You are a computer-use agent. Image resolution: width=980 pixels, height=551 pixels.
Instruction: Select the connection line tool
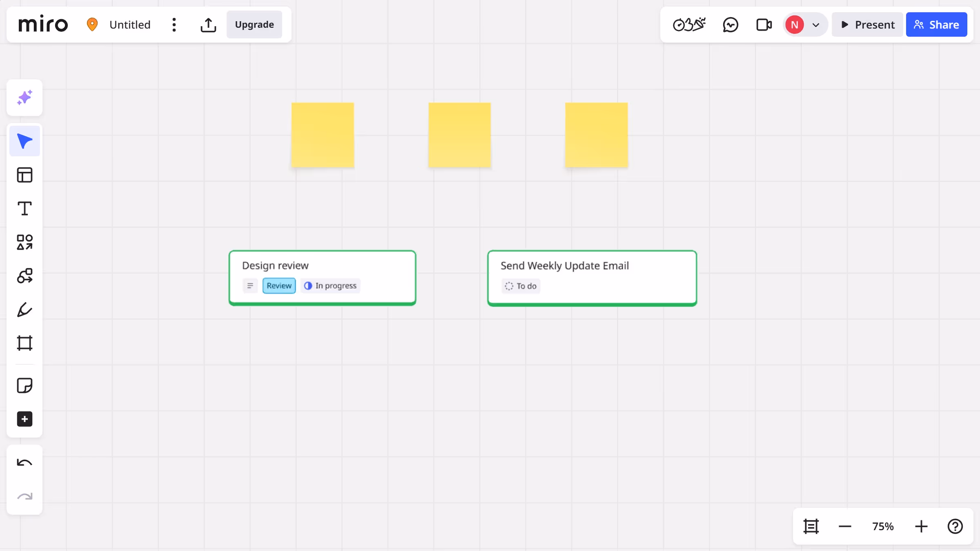(24, 275)
